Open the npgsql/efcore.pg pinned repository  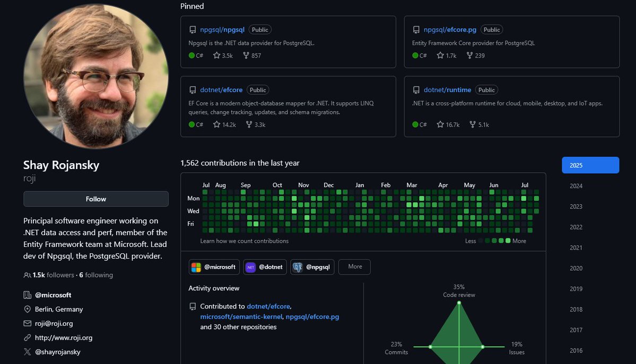[450, 30]
